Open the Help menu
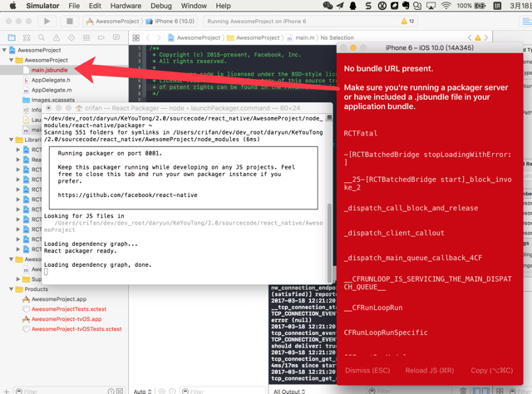This screenshot has height=394, width=532. pos(224,6)
